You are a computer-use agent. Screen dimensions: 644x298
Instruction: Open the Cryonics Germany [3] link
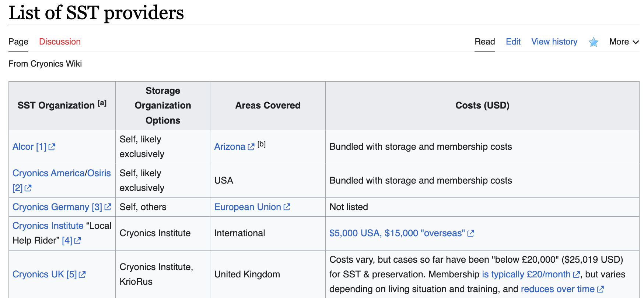point(62,207)
